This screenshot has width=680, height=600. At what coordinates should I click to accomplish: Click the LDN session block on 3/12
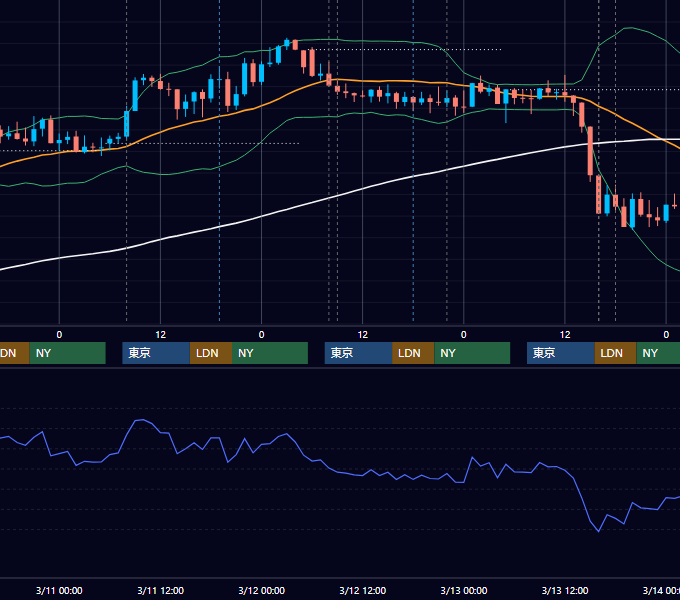click(413, 353)
